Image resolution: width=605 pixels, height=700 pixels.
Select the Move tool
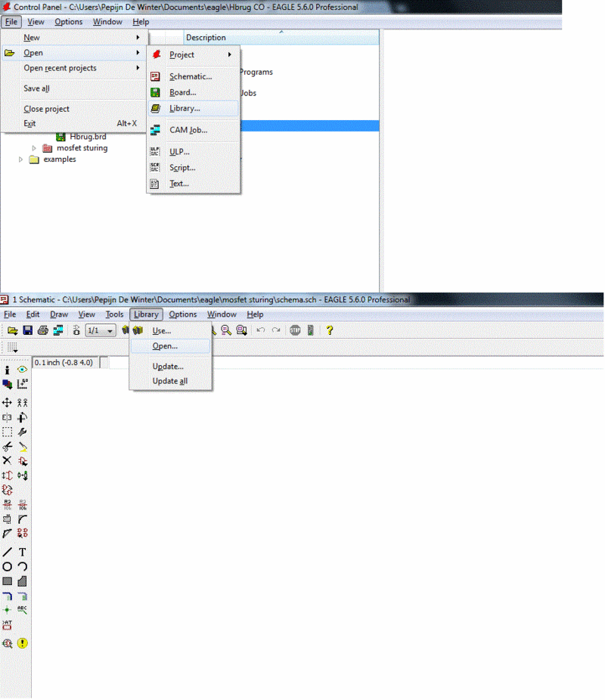click(7, 403)
